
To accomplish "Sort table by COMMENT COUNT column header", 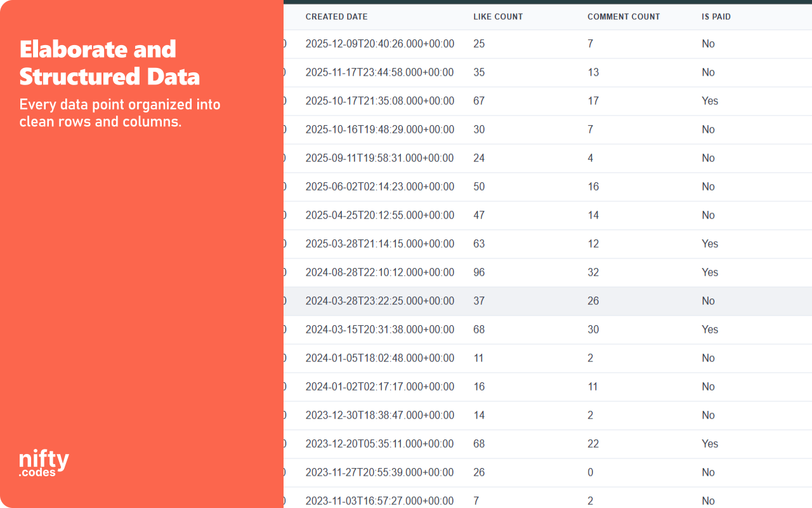I will tap(624, 17).
